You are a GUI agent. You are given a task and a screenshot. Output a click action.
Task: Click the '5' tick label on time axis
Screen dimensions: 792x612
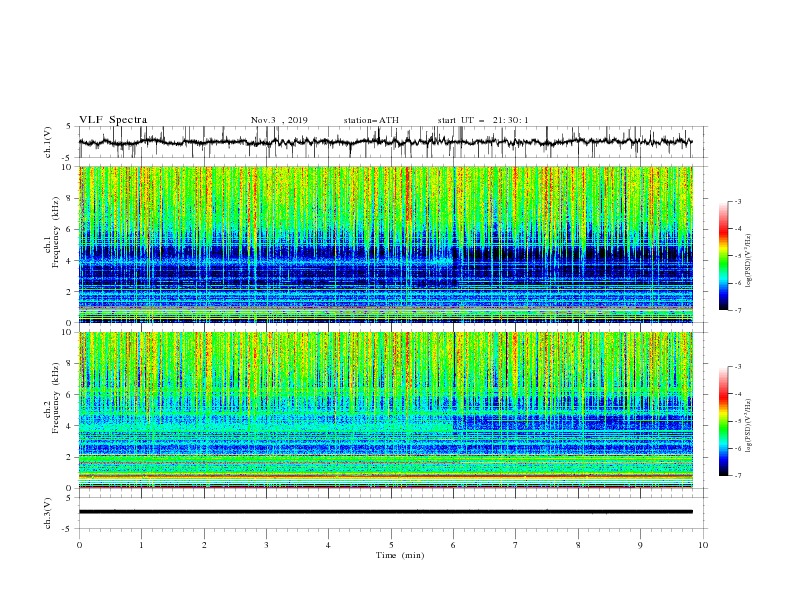click(391, 545)
